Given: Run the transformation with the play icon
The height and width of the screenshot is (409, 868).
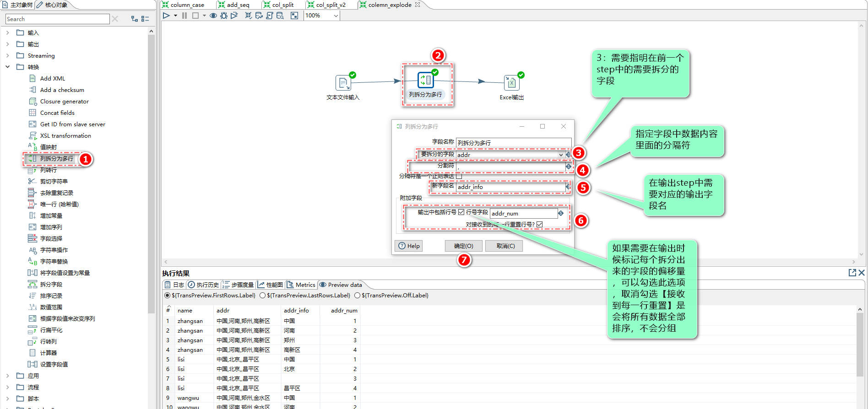Looking at the screenshot, I should [166, 16].
